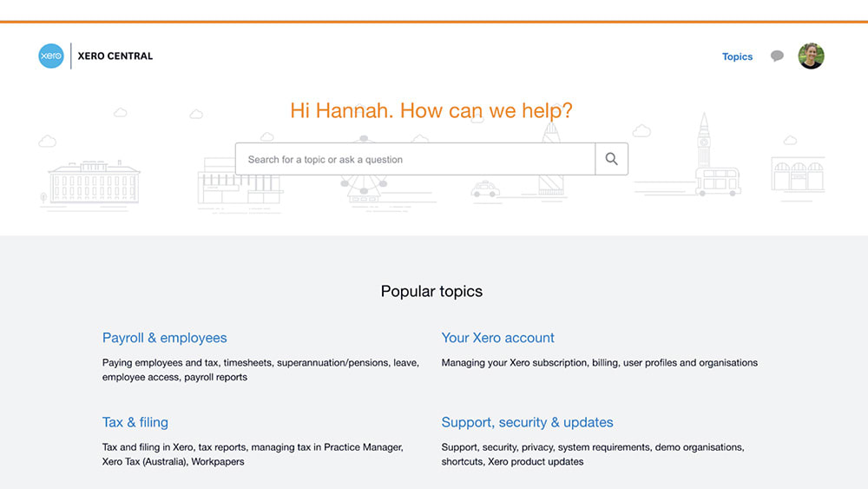Click the 'Hi Hannah' greeting heading

431,110
